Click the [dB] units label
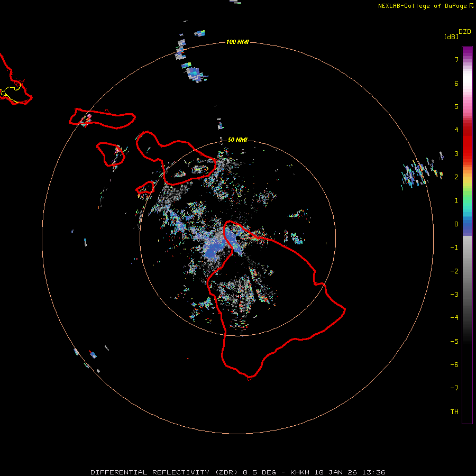476x476 pixels. point(452,36)
